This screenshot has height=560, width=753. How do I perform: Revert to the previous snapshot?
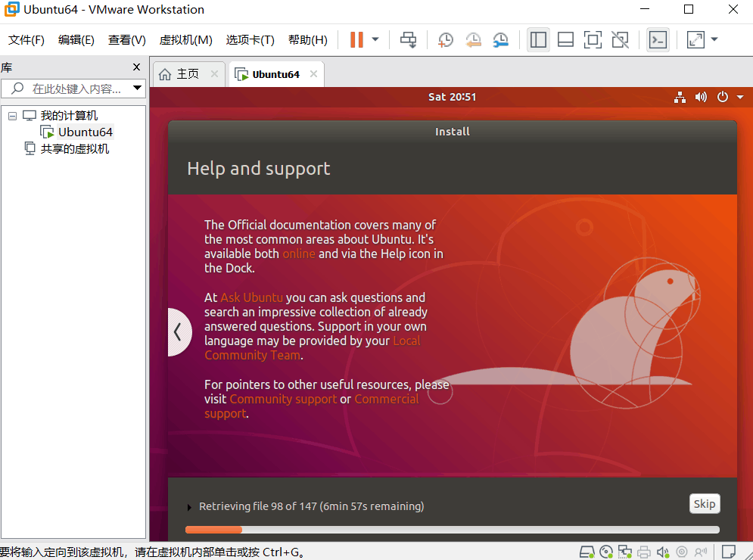474,39
